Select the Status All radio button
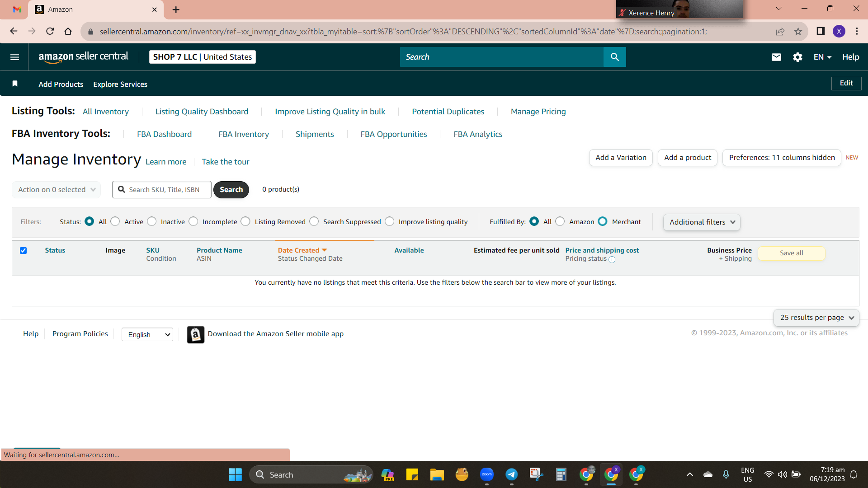 [90, 221]
